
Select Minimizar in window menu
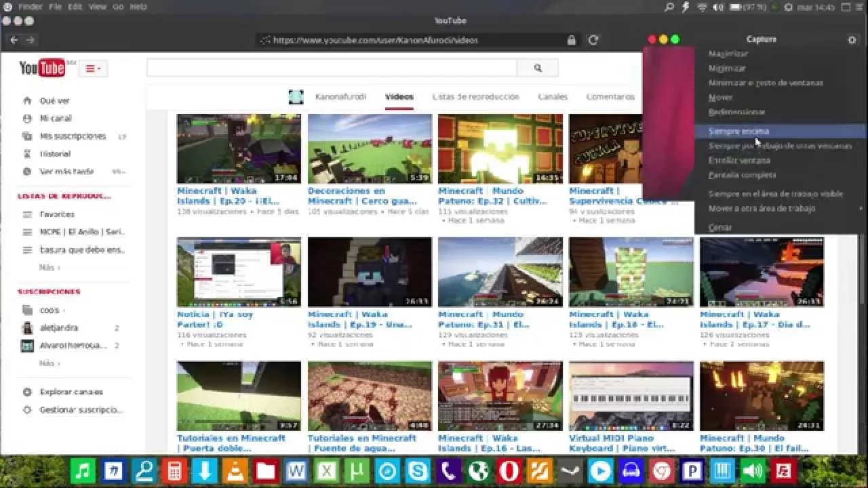point(727,68)
